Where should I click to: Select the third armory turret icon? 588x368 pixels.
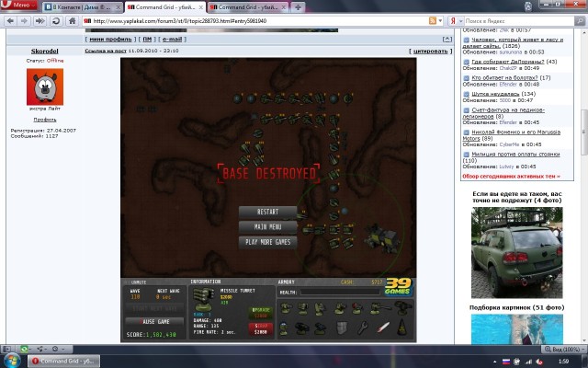click(x=320, y=309)
